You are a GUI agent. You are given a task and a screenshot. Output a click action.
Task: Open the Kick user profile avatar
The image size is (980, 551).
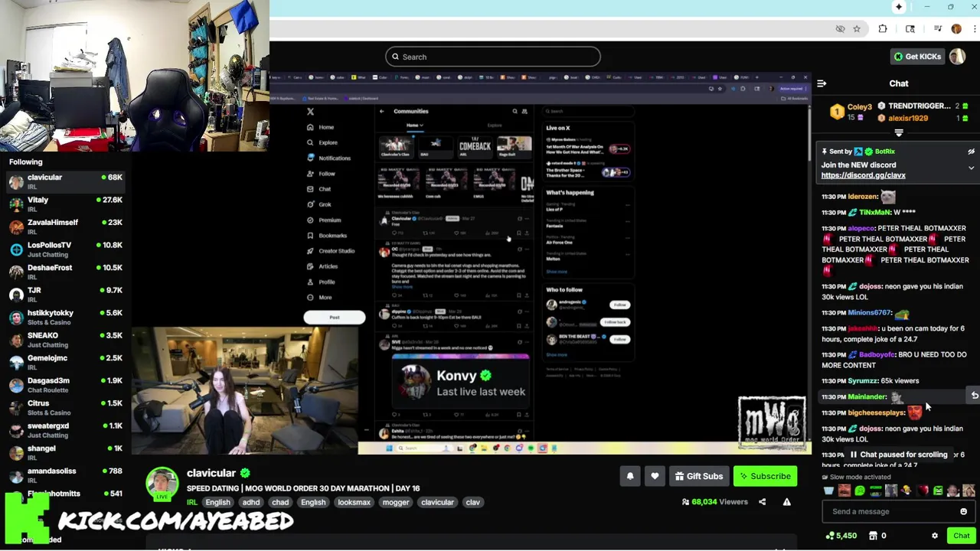point(957,57)
